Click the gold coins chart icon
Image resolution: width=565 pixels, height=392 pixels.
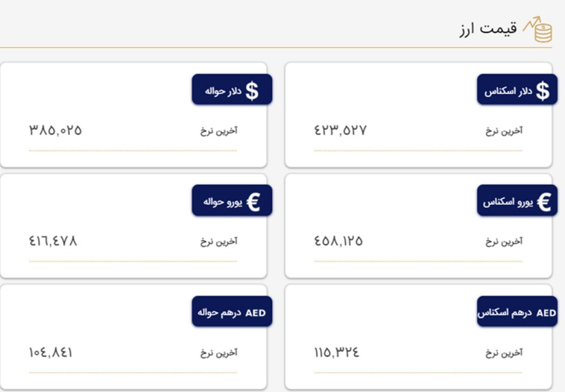(x=537, y=29)
